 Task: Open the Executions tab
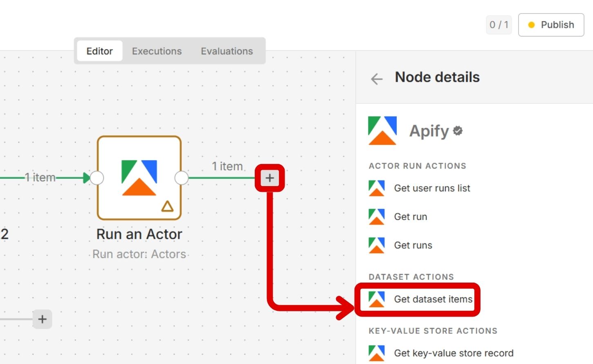157,51
